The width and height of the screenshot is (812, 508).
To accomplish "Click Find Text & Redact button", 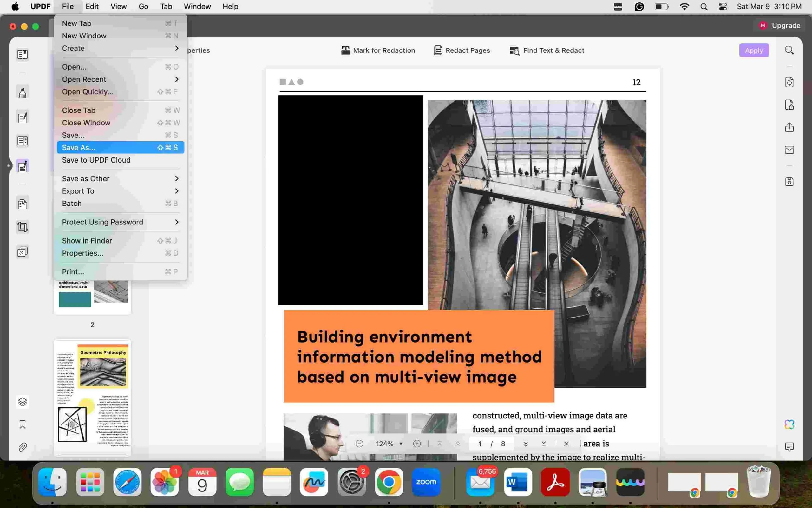I will point(547,50).
